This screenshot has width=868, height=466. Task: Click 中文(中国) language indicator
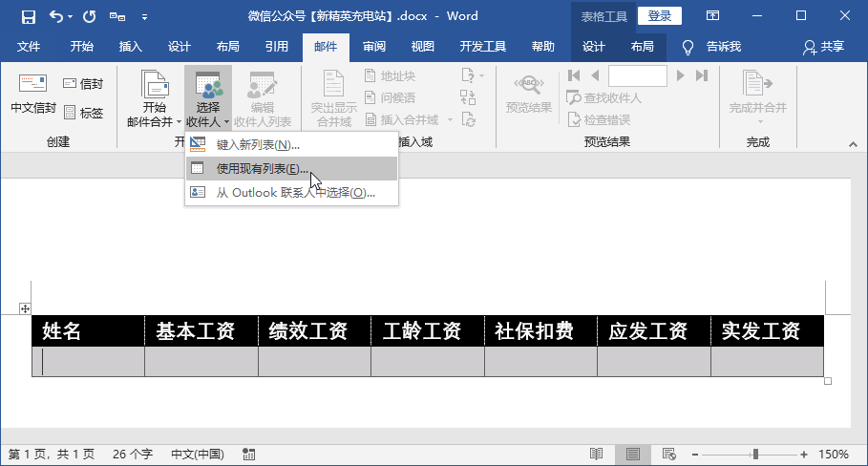click(x=197, y=455)
